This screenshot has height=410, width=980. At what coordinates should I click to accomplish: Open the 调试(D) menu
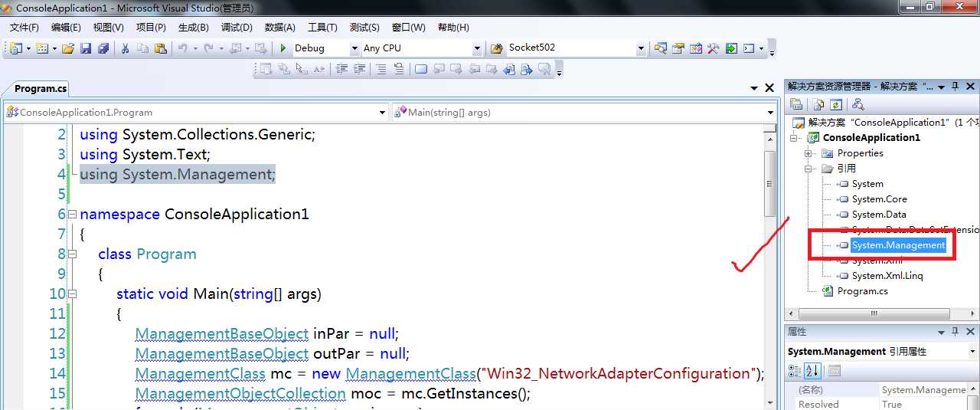(x=237, y=28)
